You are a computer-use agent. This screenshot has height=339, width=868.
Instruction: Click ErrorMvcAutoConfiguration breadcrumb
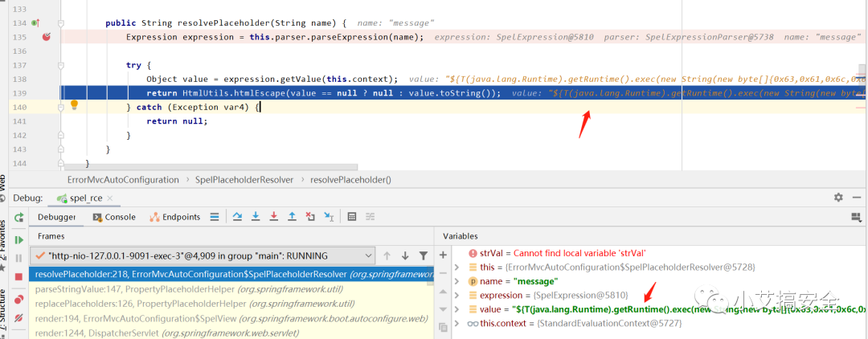point(123,180)
